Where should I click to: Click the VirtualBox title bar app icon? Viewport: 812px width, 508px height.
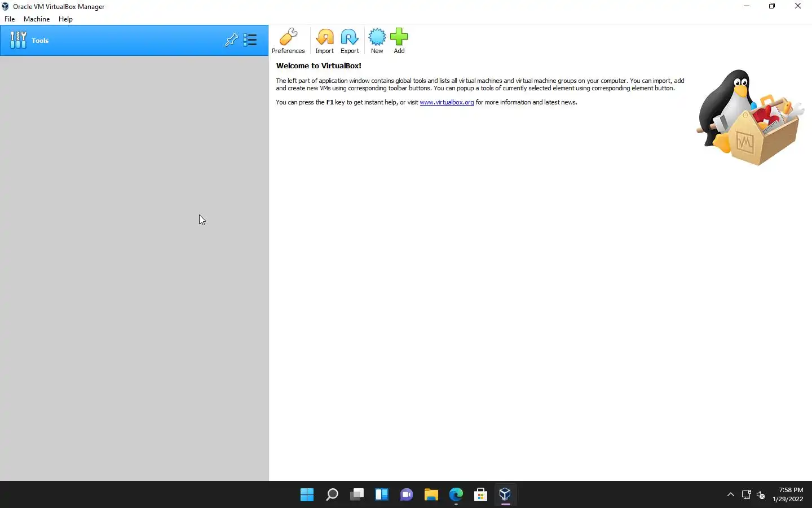coord(6,6)
